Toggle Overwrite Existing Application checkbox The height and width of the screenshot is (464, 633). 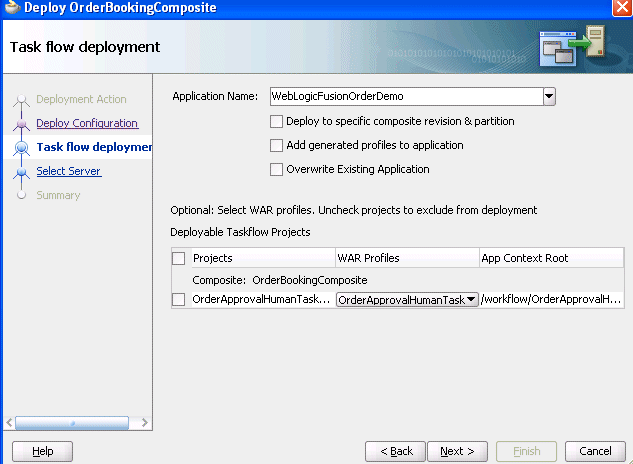(x=276, y=170)
